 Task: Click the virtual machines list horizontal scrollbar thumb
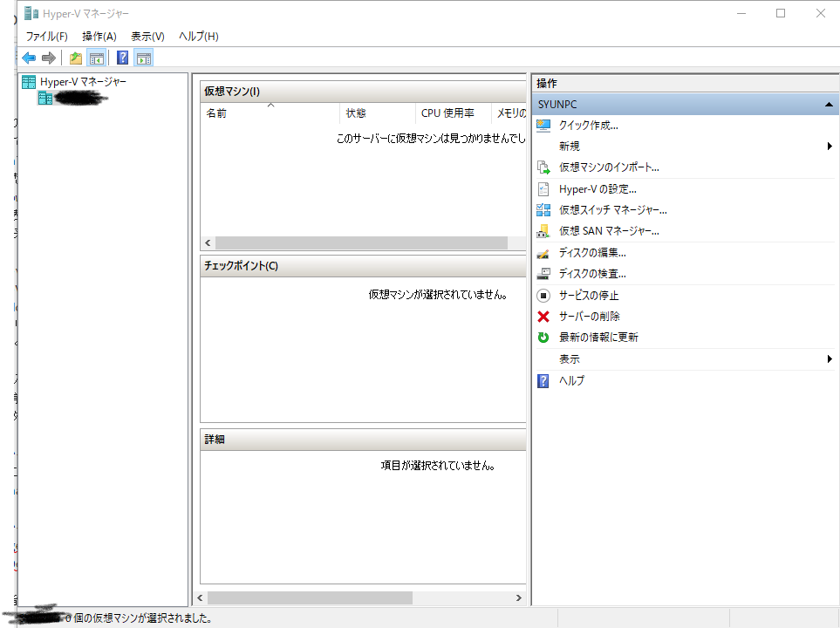point(362,243)
